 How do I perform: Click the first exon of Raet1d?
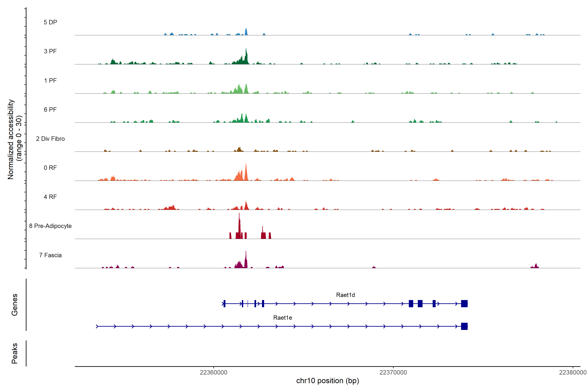click(x=224, y=303)
